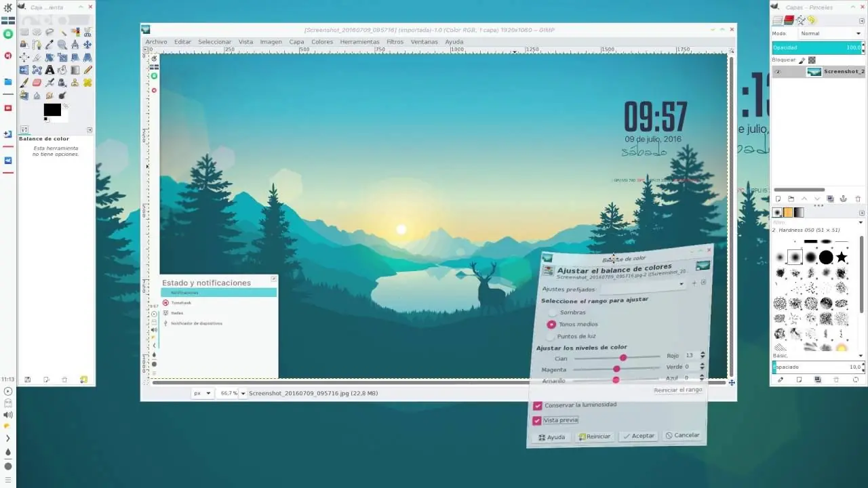Open the Filtros menu
Image resolution: width=868 pixels, height=488 pixels.
click(x=395, y=42)
